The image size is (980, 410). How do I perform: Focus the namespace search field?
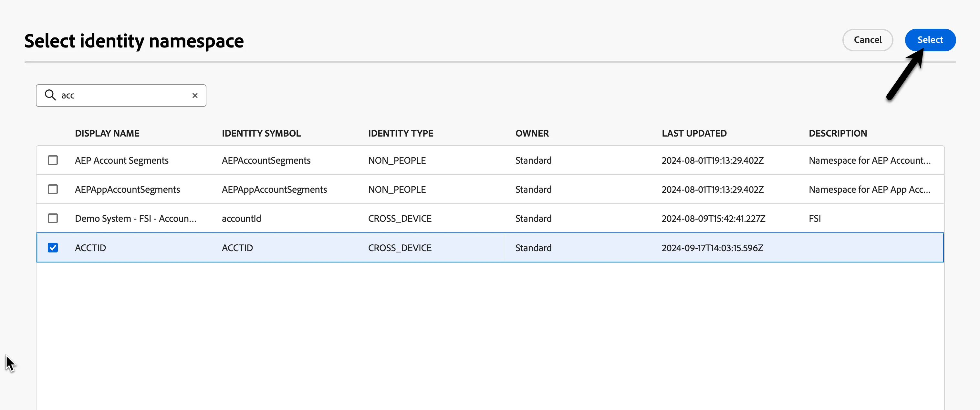click(121, 96)
